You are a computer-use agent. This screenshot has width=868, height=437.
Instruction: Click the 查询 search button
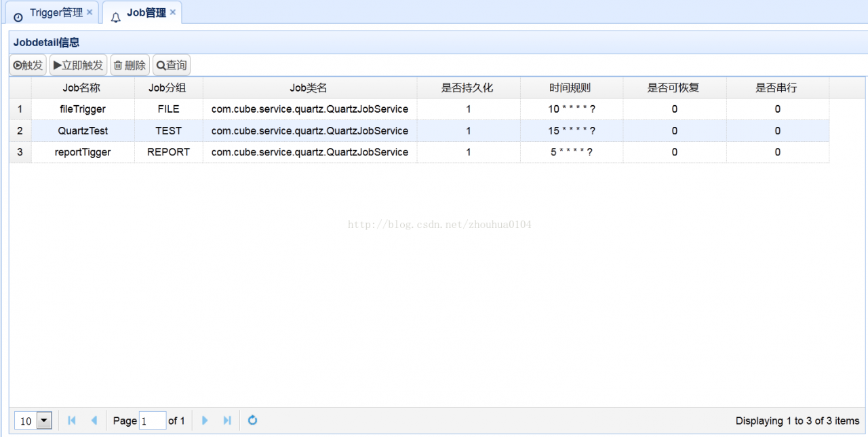pyautogui.click(x=171, y=64)
